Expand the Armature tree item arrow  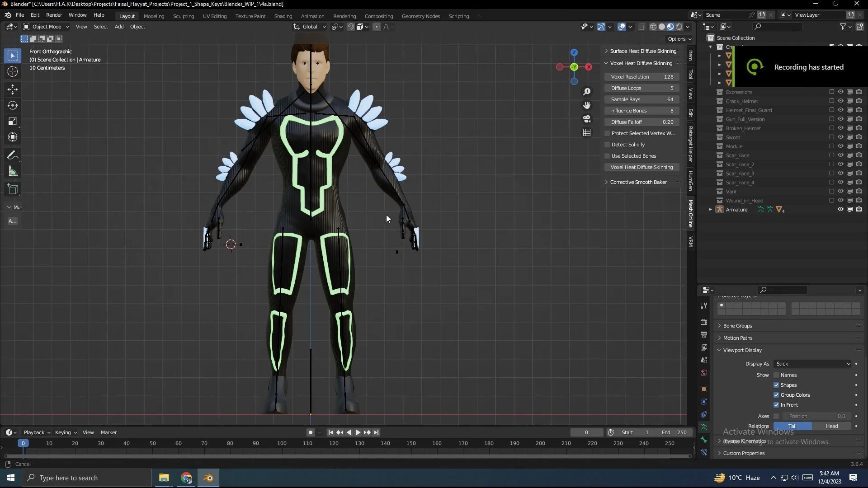click(710, 210)
